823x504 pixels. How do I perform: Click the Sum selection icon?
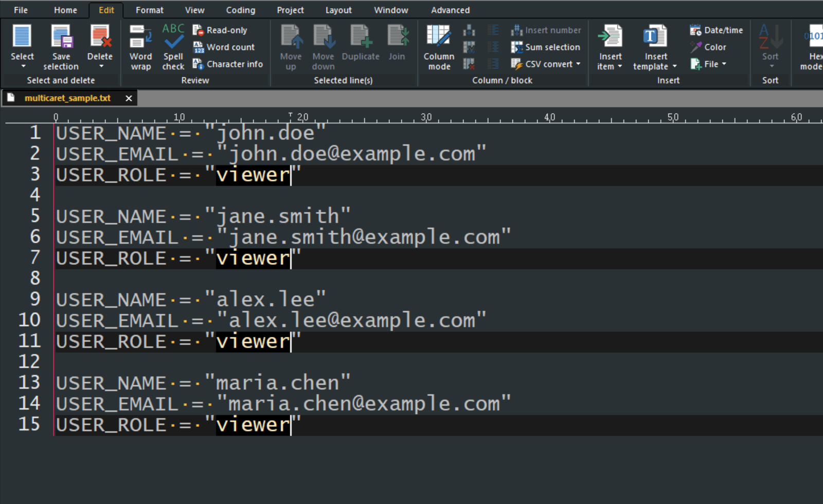pos(516,47)
